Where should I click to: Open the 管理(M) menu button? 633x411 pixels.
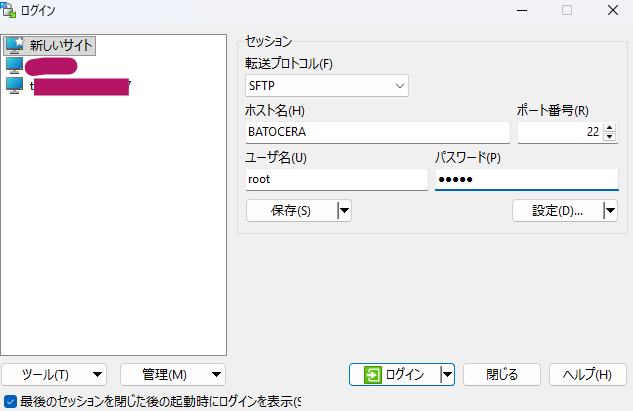pos(173,374)
